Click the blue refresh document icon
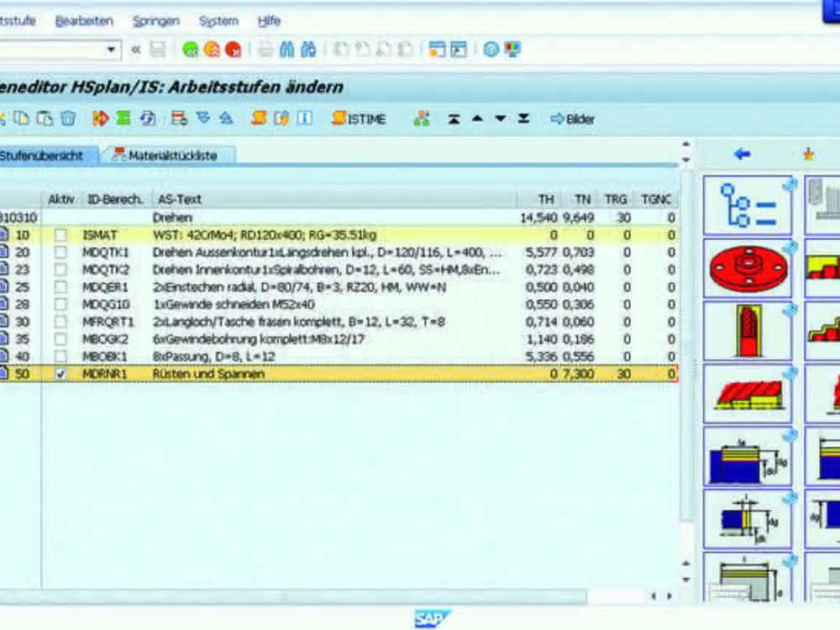 point(148,118)
